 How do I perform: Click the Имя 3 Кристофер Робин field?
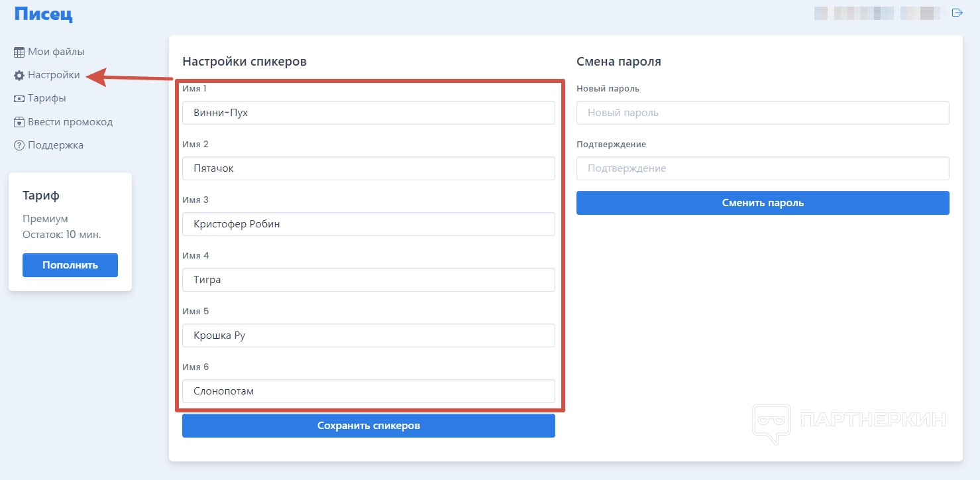[x=368, y=224]
